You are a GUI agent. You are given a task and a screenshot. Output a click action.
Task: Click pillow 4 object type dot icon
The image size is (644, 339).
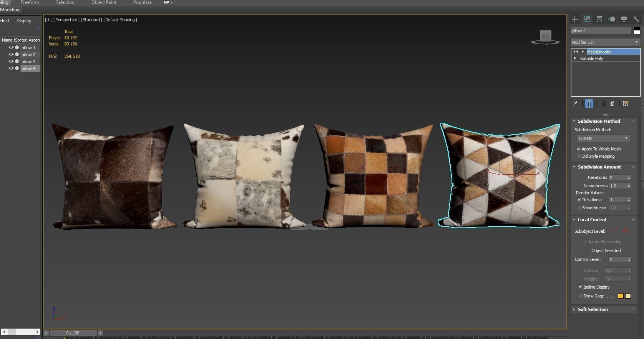pos(17,68)
